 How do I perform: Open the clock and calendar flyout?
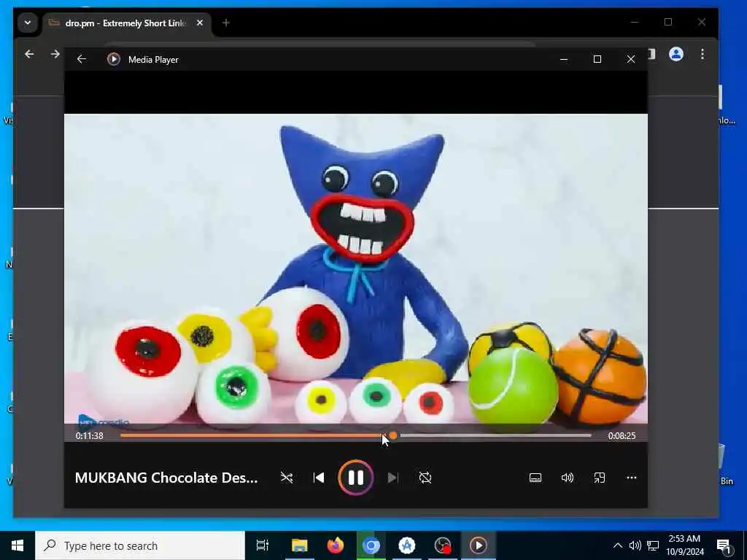tap(684, 545)
